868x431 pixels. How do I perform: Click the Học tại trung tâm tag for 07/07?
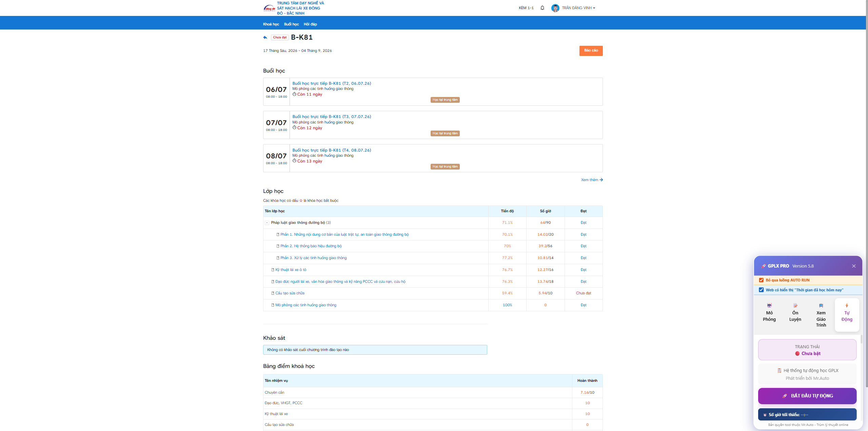point(445,133)
